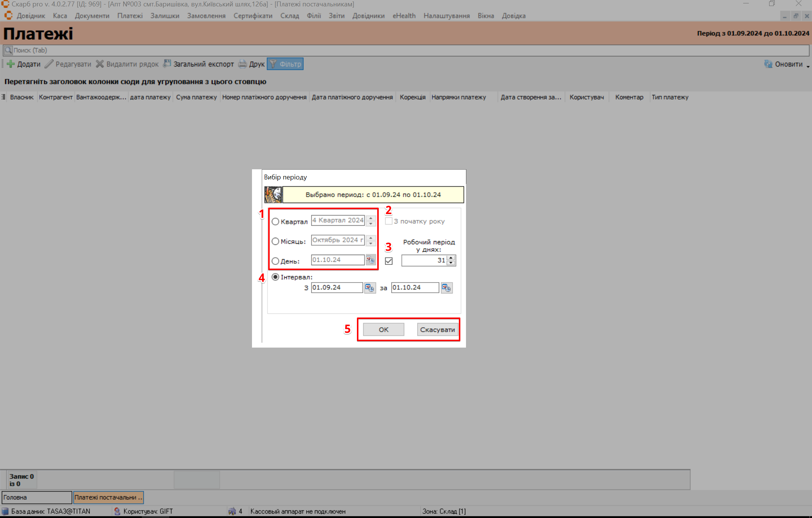
Task: Increase working period days spinner
Action: [x=451, y=258]
